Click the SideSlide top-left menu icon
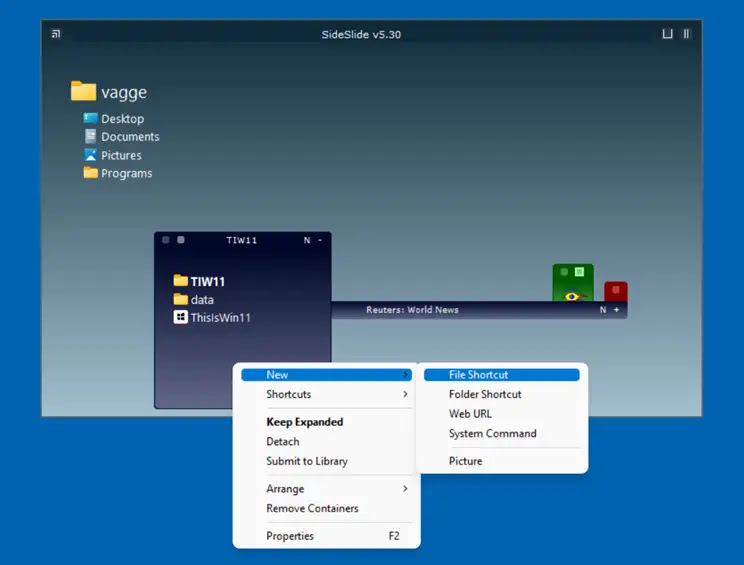744x565 pixels. (56, 34)
